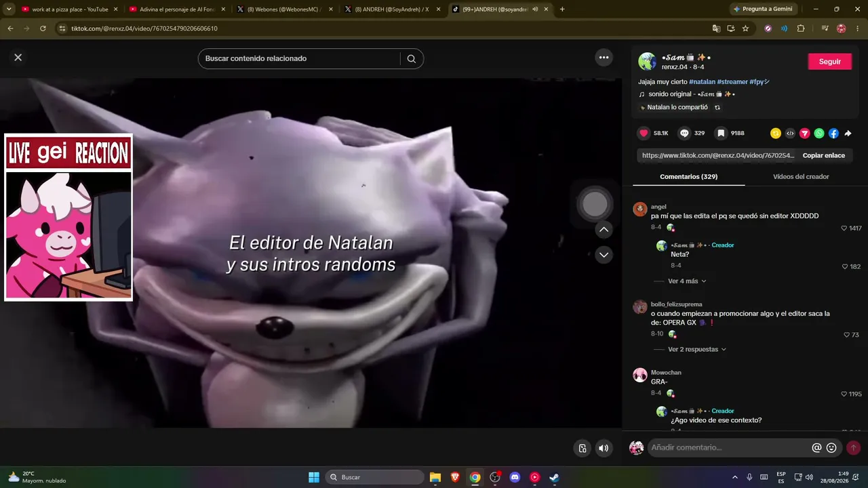Mute the TikTok video sound
The width and height of the screenshot is (868, 488).
click(604, 448)
